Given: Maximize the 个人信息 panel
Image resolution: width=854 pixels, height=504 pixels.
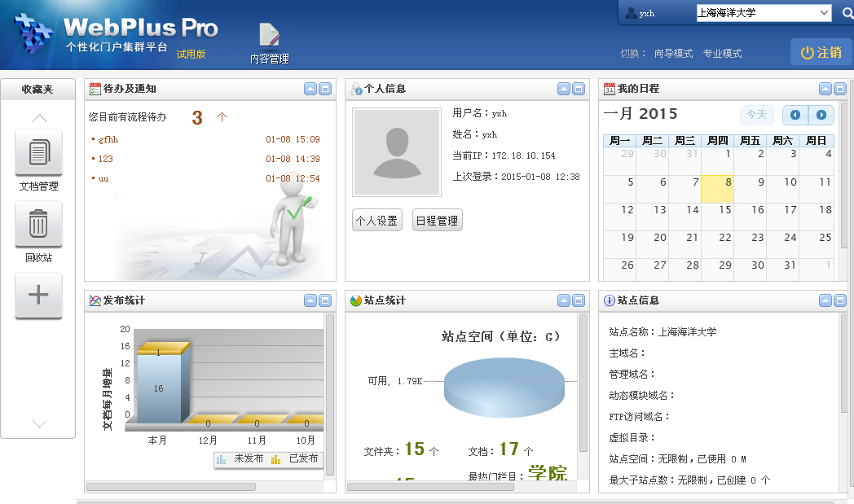Looking at the screenshot, I should click(578, 89).
